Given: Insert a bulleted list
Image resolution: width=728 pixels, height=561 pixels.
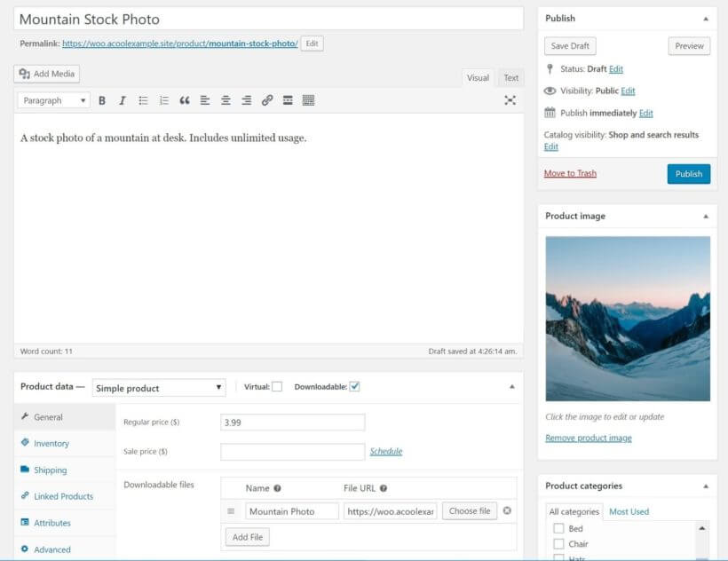Looking at the screenshot, I should point(143,100).
